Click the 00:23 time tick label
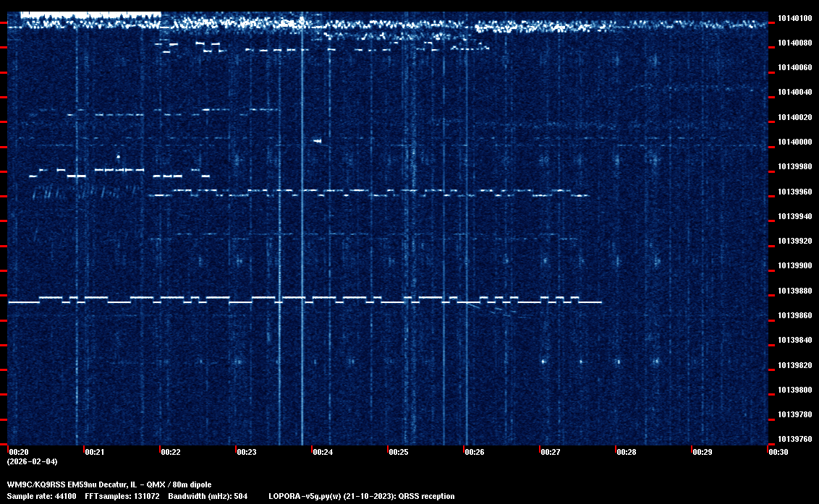 coord(247,452)
